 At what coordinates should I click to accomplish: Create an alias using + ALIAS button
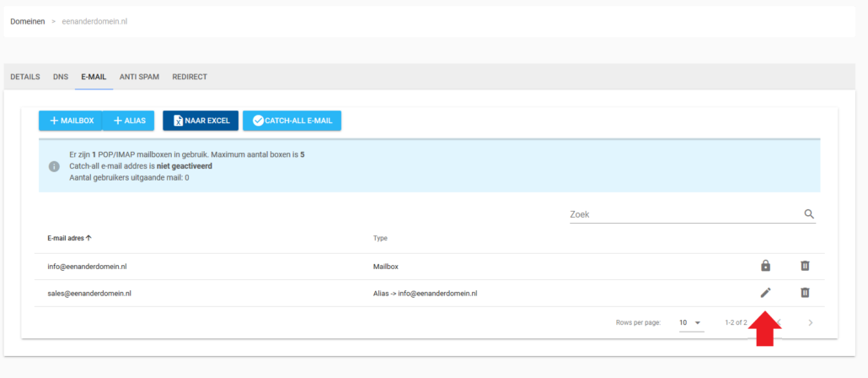[x=129, y=121]
